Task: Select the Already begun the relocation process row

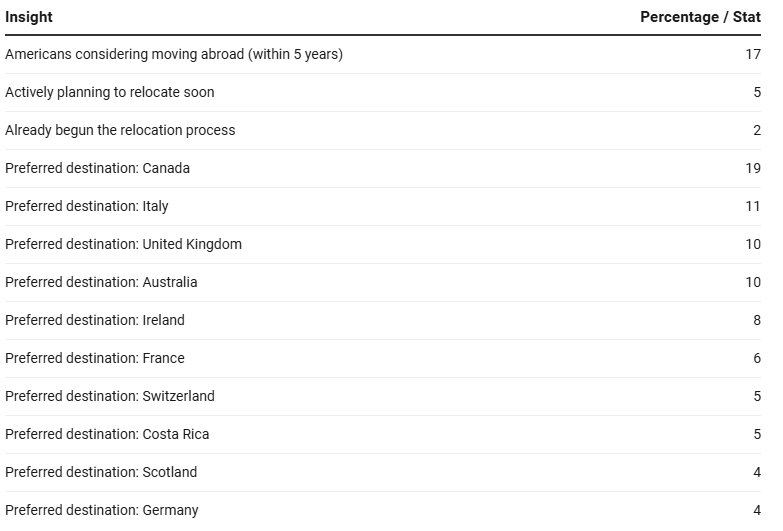Action: tap(383, 130)
